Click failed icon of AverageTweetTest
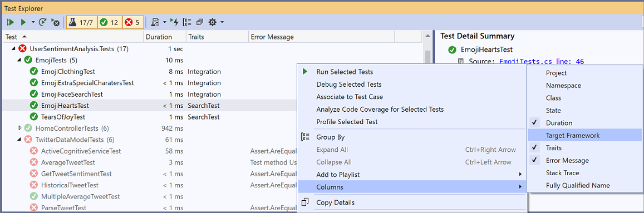 tap(34, 162)
